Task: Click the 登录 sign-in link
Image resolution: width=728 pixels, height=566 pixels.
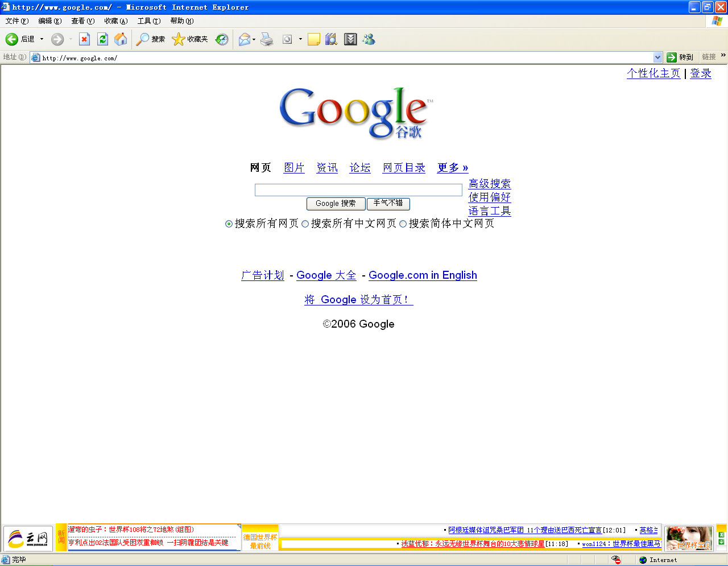Action: (701, 73)
